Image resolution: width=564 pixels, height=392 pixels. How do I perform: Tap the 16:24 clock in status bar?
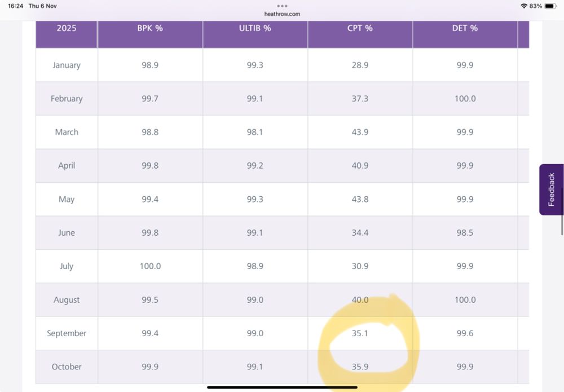click(x=16, y=6)
